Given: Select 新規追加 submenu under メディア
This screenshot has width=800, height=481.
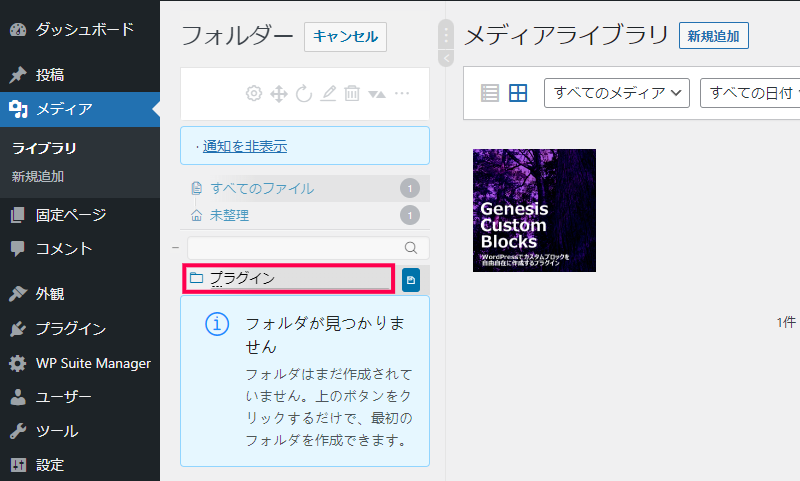Looking at the screenshot, I should [38, 176].
